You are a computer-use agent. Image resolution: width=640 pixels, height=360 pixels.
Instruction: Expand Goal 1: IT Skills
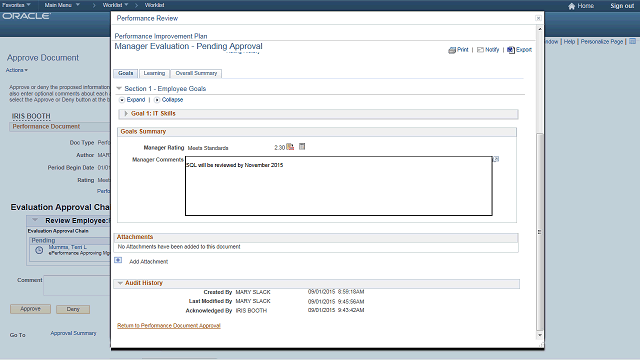click(x=126, y=113)
